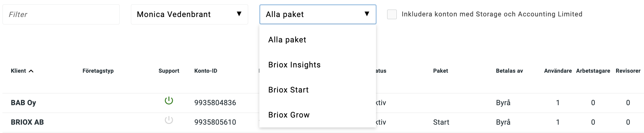The image size is (644, 133).
Task: Sort by the Paket column header
Action: [x=441, y=71]
